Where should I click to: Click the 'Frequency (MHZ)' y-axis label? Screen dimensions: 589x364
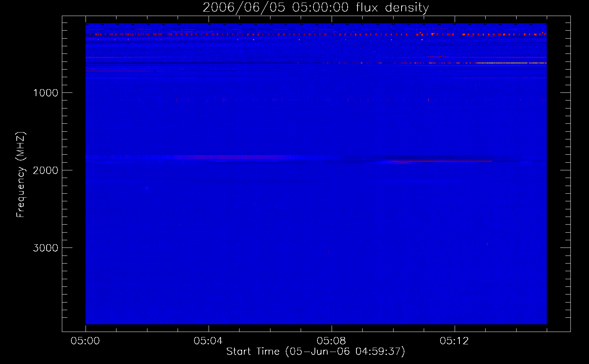(21, 175)
